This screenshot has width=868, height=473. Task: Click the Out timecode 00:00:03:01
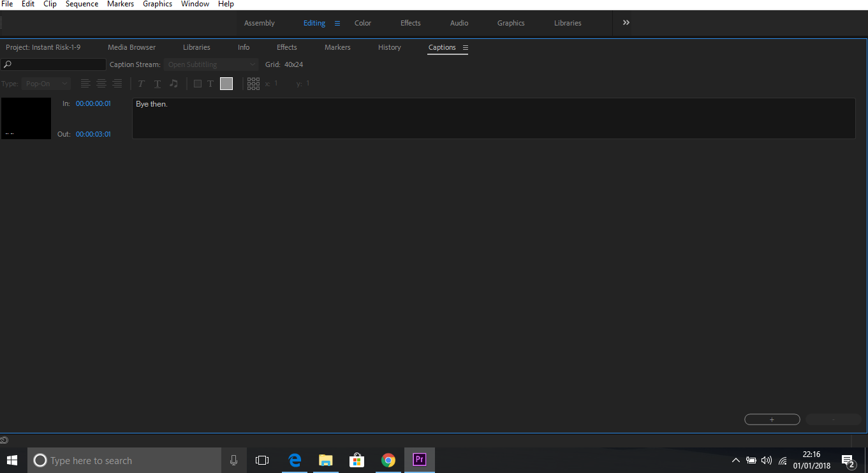coord(93,134)
